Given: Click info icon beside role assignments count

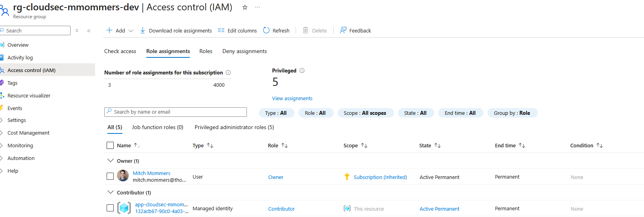Looking at the screenshot, I should pos(228,72).
